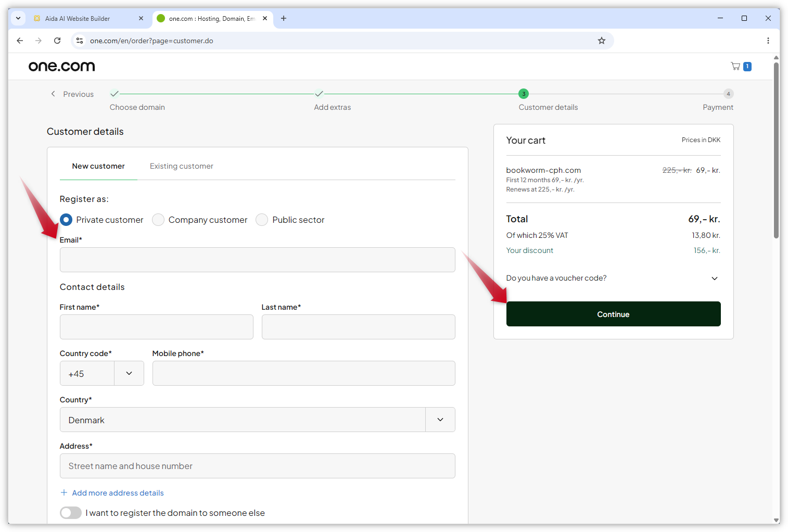Expand voucher code section chevron
The width and height of the screenshot is (788, 532).
[715, 278]
